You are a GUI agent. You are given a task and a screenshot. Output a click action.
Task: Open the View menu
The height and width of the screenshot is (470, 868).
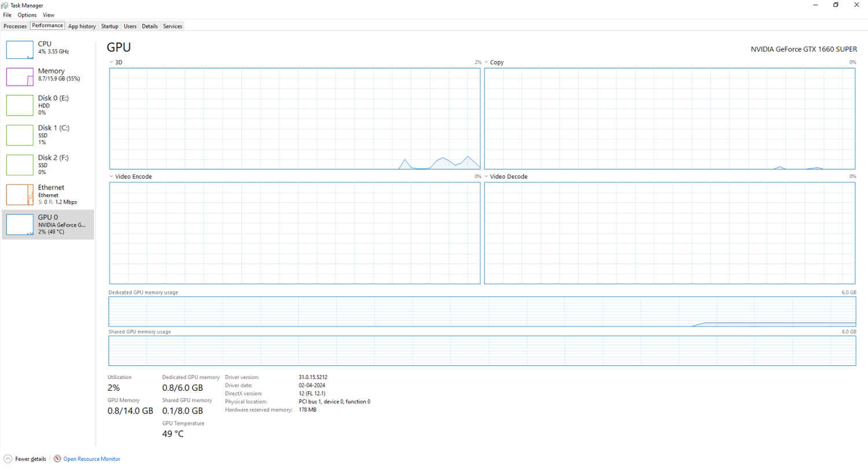[x=49, y=15]
